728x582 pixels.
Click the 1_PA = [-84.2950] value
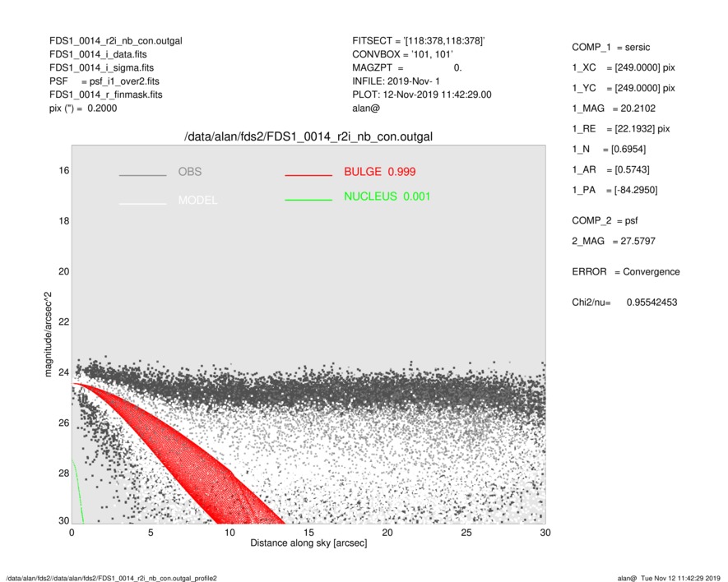(614, 190)
